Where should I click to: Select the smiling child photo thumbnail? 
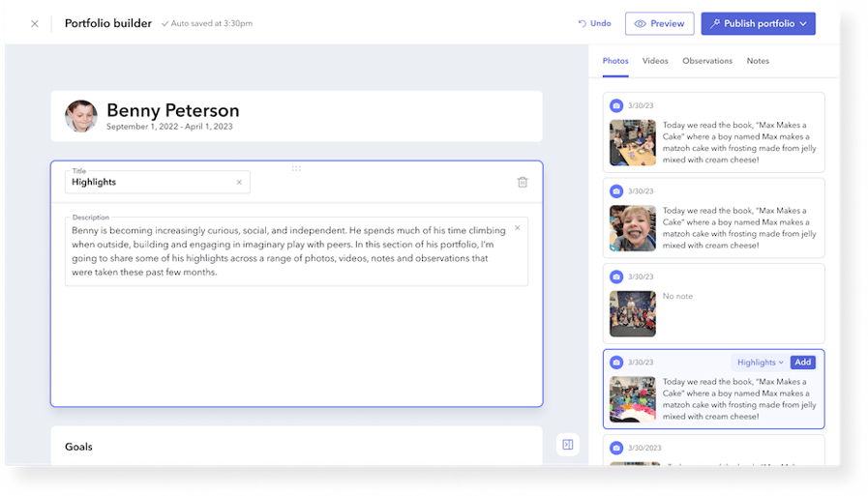[633, 228]
